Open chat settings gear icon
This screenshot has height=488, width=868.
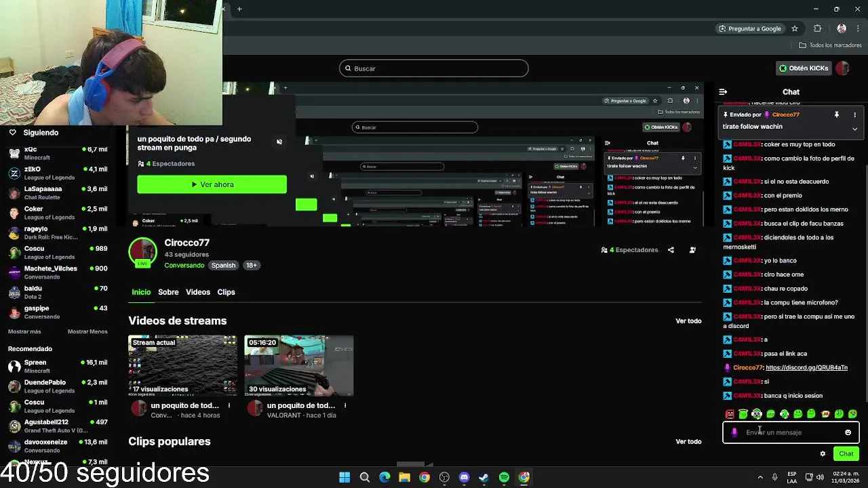(823, 454)
